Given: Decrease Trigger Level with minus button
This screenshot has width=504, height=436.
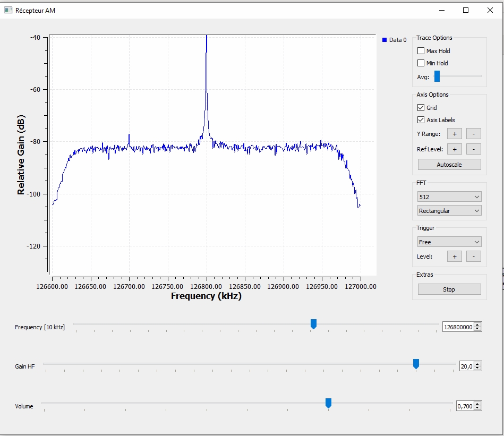Looking at the screenshot, I should click(474, 257).
